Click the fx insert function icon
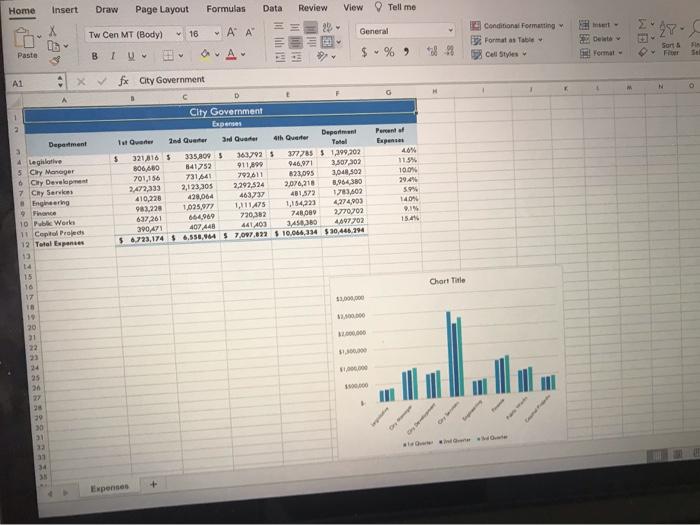 pyautogui.click(x=124, y=81)
